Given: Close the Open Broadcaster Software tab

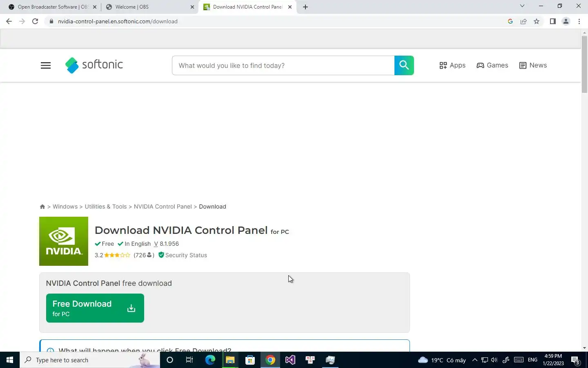Looking at the screenshot, I should [x=95, y=7].
